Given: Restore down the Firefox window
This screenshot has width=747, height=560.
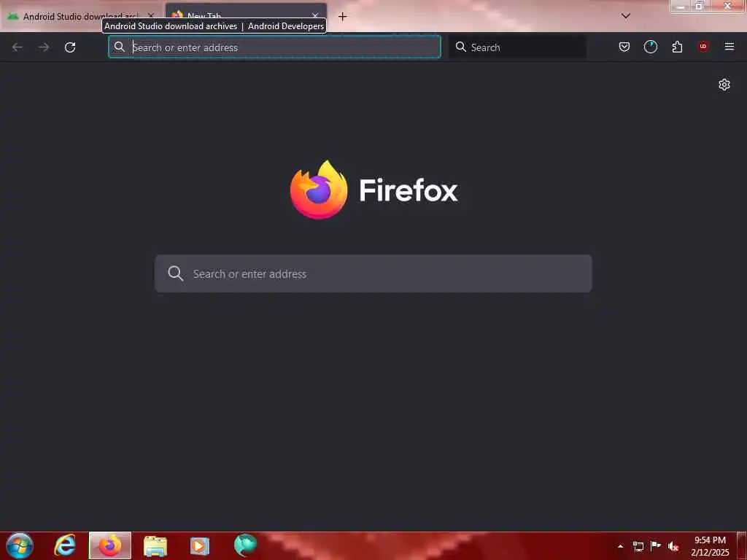Looking at the screenshot, I should coord(700,6).
